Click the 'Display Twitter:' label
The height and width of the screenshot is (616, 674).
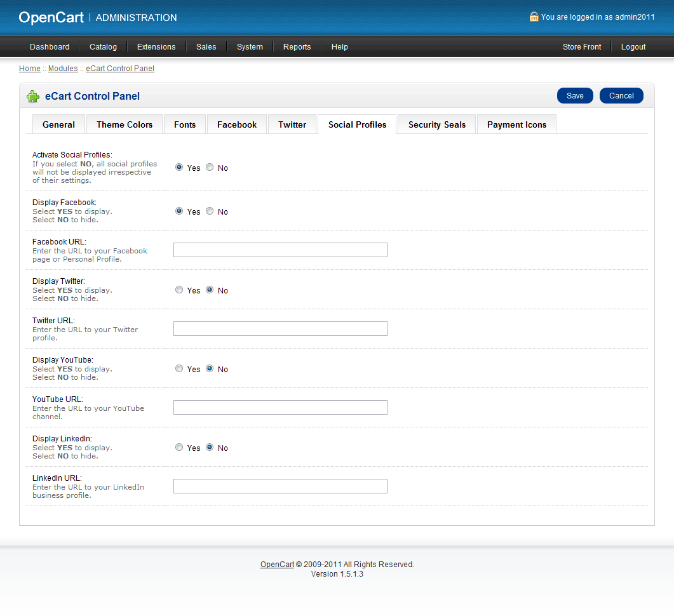[59, 281]
